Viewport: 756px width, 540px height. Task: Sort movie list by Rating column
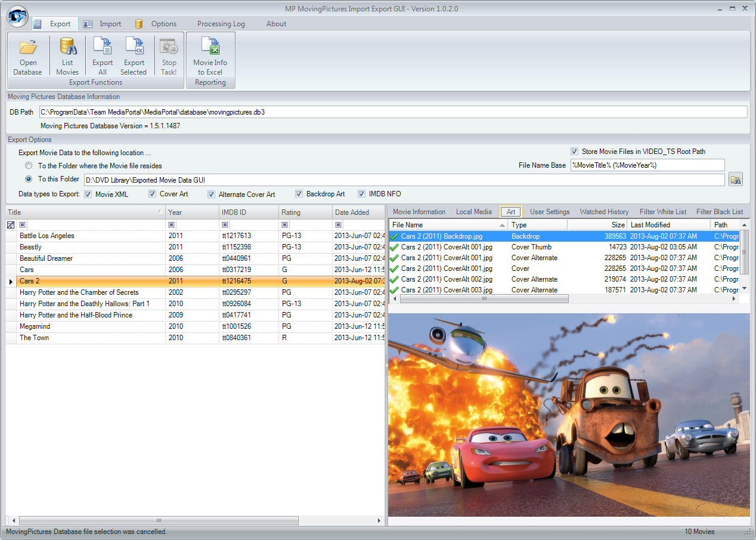pos(305,212)
